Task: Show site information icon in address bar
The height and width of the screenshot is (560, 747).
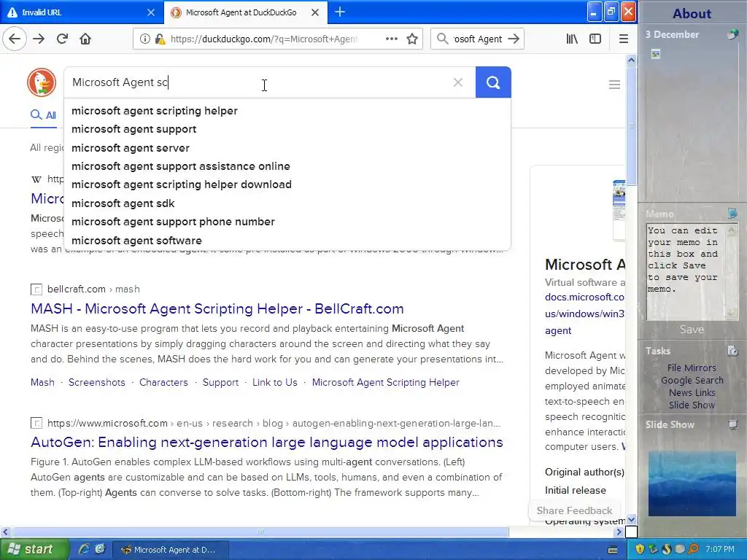Action: coord(145,39)
